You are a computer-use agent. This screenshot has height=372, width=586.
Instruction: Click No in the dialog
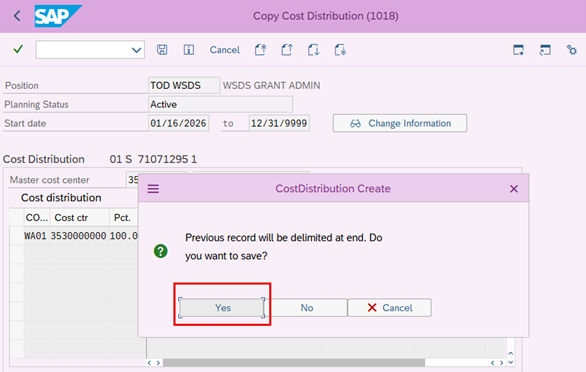click(307, 308)
